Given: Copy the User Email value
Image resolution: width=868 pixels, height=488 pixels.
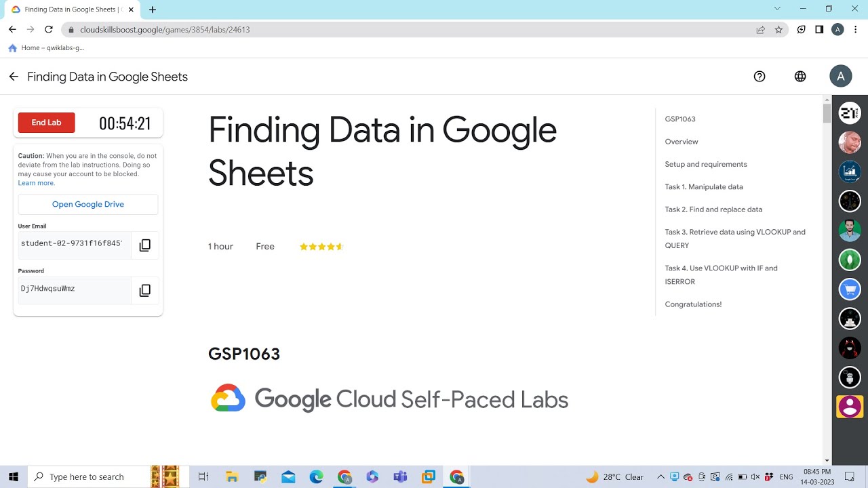Looking at the screenshot, I should point(145,245).
